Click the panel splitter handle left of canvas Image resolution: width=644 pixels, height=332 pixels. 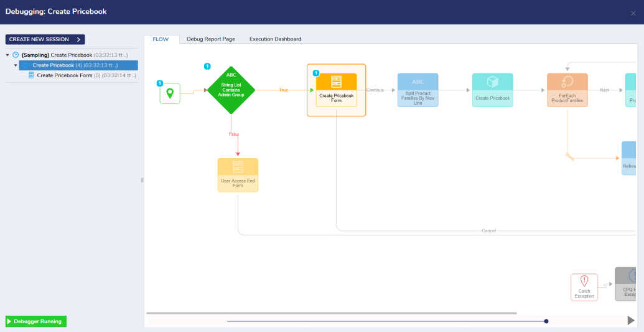142,180
